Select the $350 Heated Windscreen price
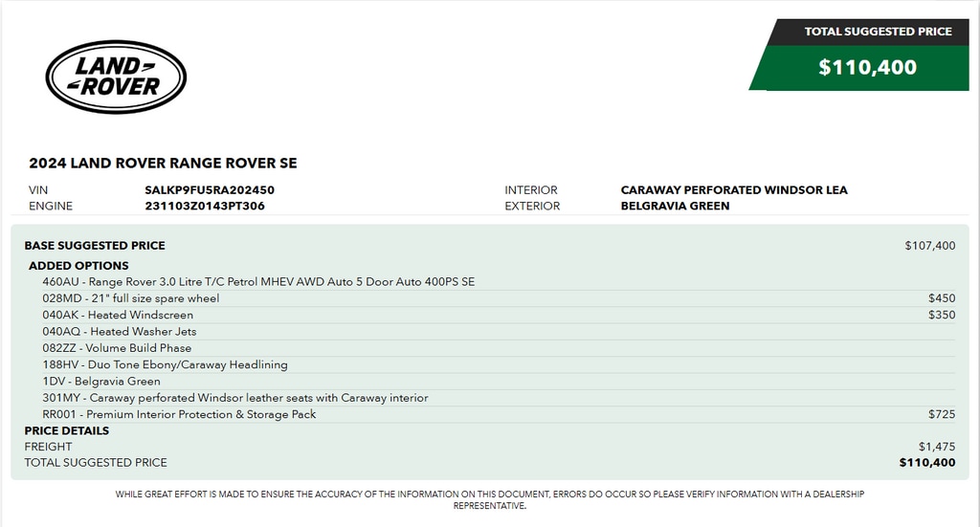 coord(942,315)
